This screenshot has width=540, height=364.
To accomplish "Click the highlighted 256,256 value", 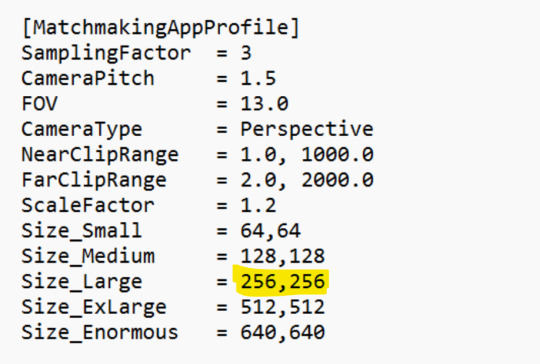I will (282, 282).
